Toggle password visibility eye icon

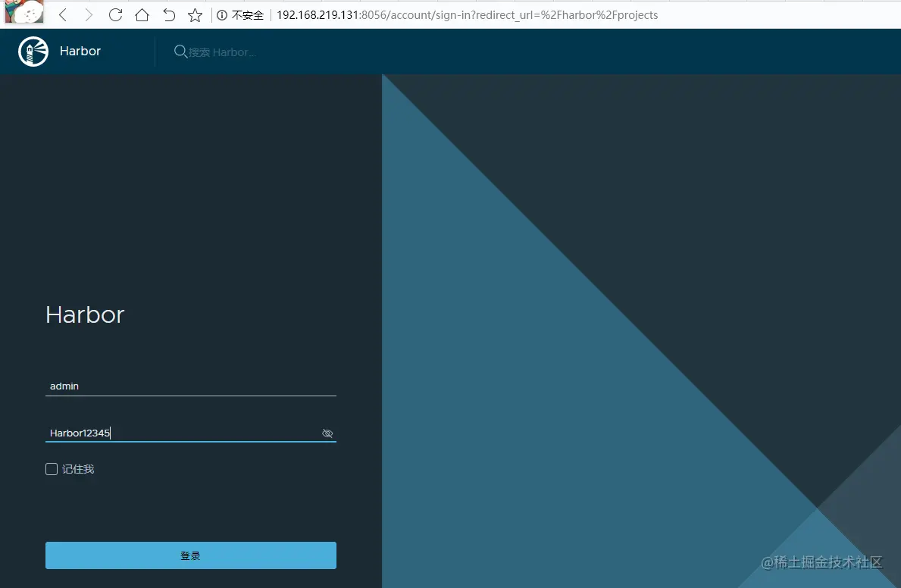327,433
